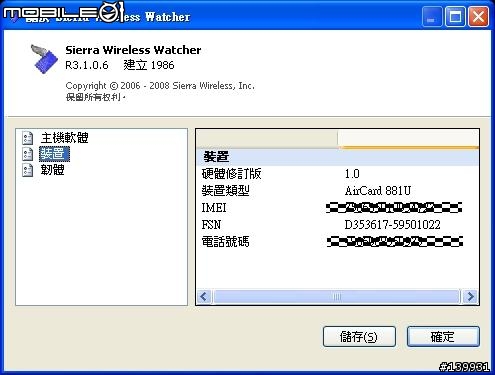Click the second column header of details list

tap(408, 138)
